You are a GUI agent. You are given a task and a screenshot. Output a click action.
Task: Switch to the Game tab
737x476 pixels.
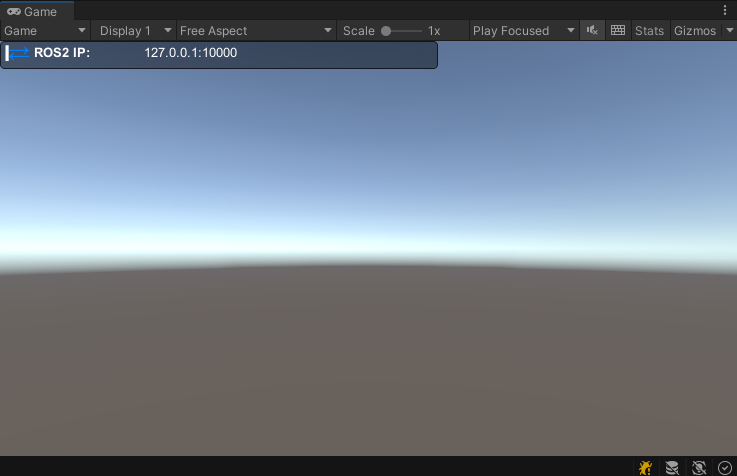coord(37,11)
